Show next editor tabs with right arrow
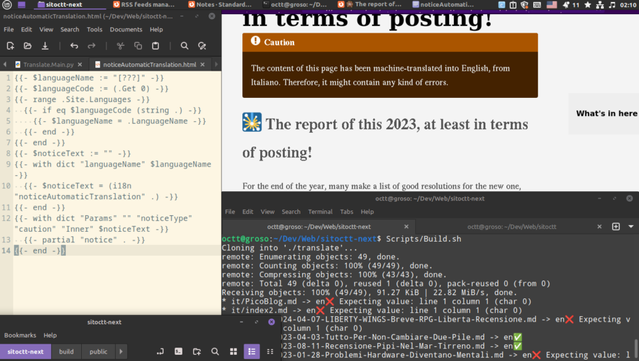Viewport: 639px width, 361px height. click(216, 64)
